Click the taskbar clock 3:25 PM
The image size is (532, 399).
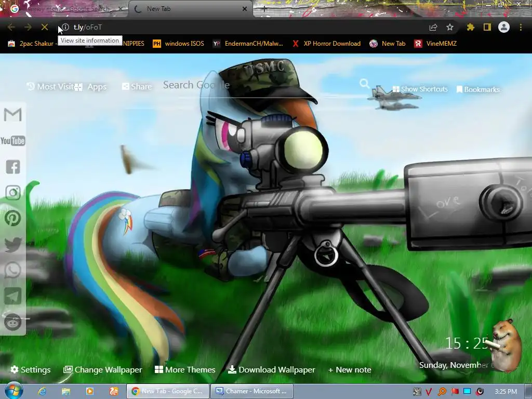[506, 392]
